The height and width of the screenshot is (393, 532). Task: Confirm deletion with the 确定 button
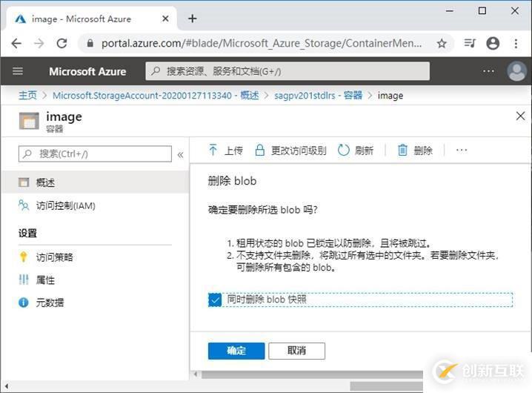[236, 351]
